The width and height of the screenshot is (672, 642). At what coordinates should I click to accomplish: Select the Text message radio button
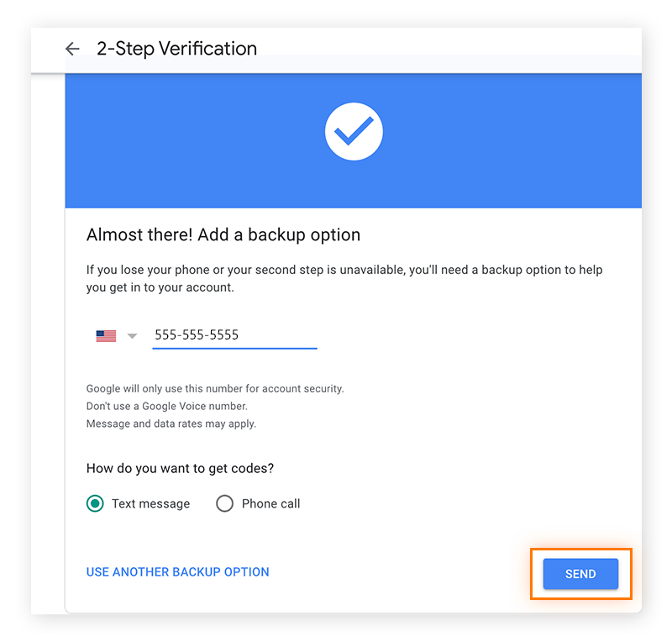(x=95, y=503)
